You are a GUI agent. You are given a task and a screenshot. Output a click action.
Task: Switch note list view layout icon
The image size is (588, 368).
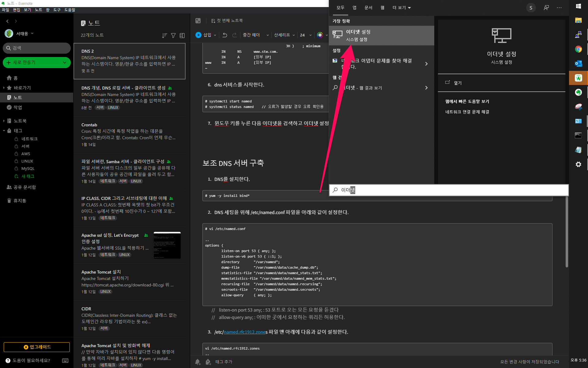pos(182,36)
